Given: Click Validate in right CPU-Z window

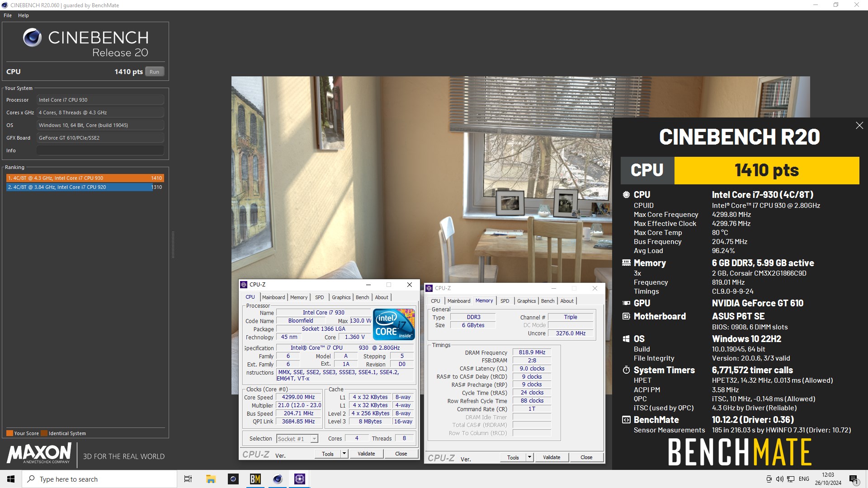Looking at the screenshot, I should point(552,458).
